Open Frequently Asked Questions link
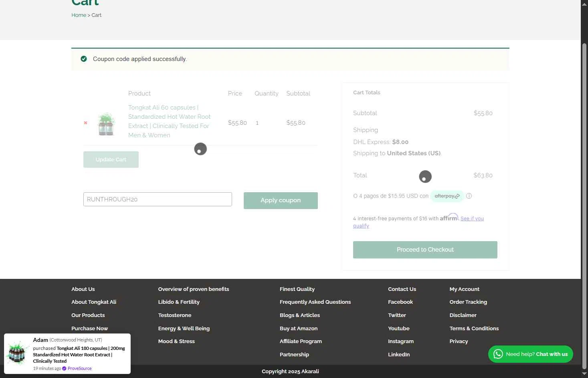Image resolution: width=588 pixels, height=378 pixels. [x=315, y=302]
